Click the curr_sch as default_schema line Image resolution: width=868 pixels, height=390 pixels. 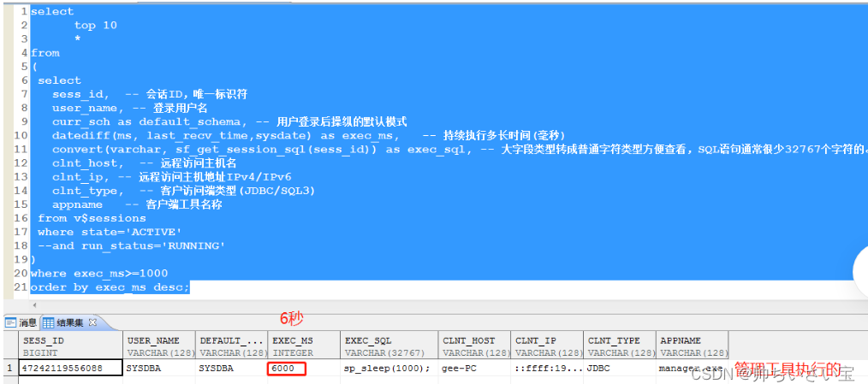[x=229, y=121]
